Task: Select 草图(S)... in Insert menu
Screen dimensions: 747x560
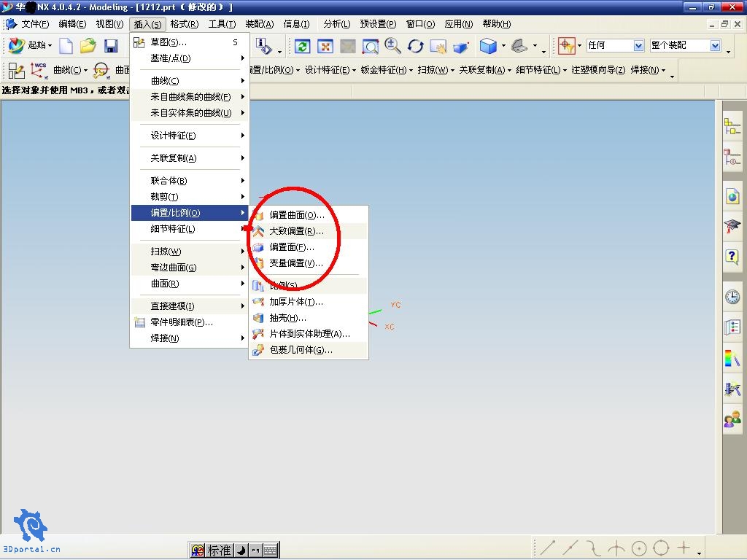Action: coord(189,42)
